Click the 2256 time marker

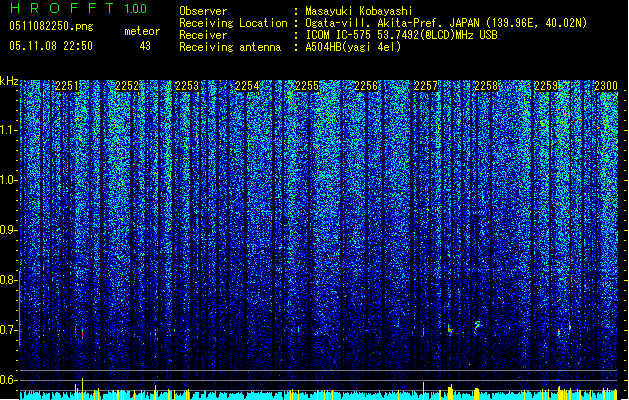(366, 85)
